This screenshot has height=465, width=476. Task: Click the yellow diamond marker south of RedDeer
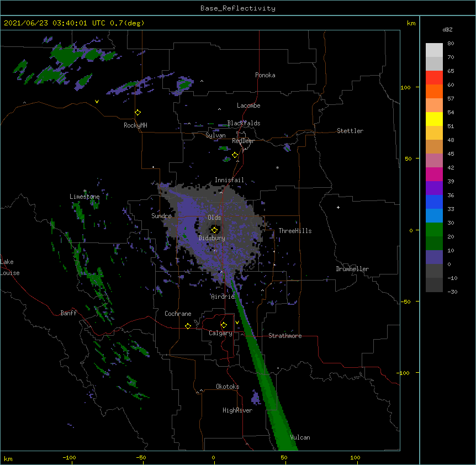click(235, 155)
